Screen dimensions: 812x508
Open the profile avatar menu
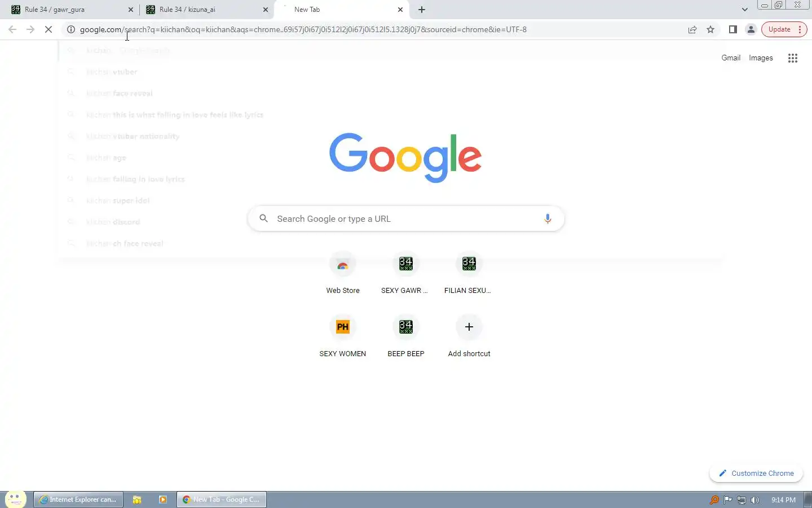coord(751,29)
